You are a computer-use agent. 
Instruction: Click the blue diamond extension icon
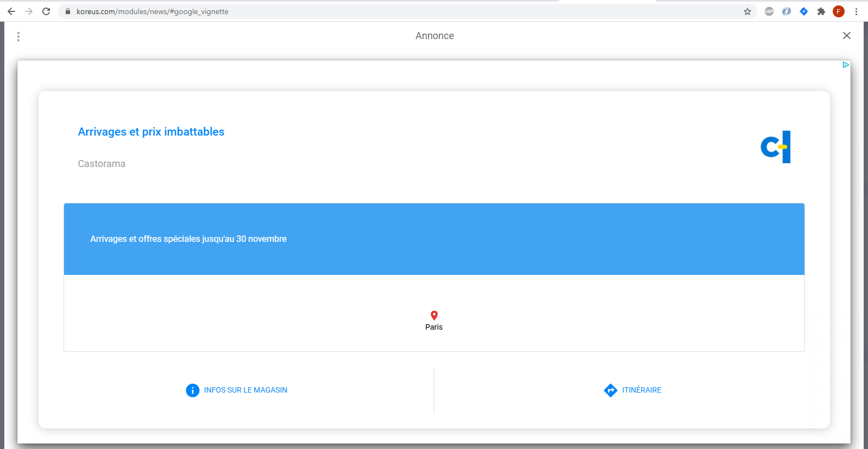click(804, 11)
